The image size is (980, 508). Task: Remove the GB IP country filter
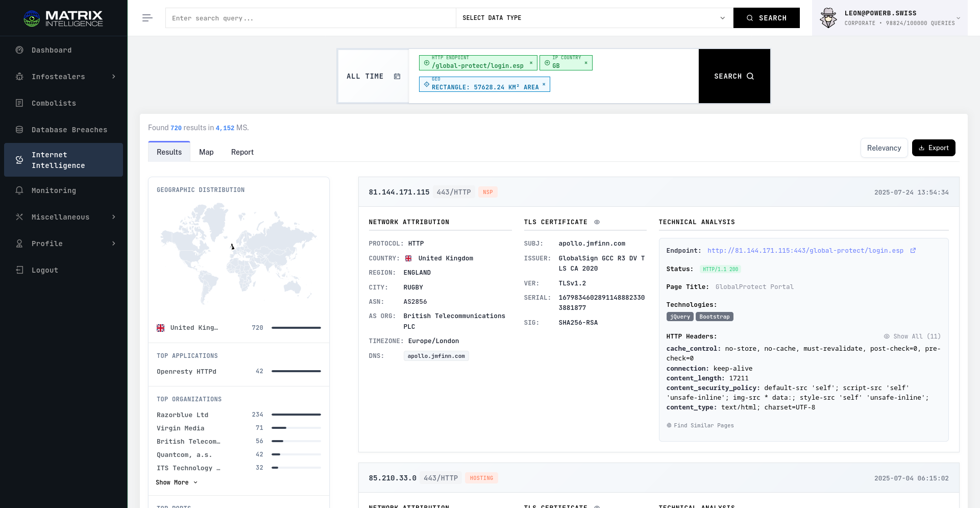point(586,63)
